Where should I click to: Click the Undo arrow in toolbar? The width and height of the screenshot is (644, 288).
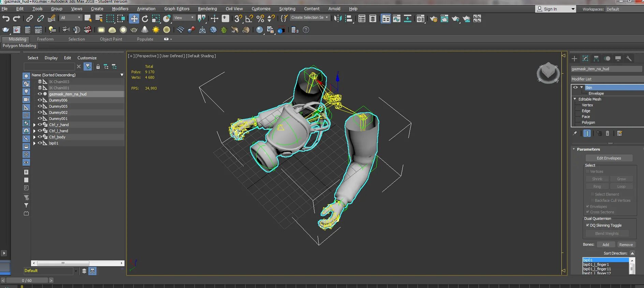click(x=6, y=19)
